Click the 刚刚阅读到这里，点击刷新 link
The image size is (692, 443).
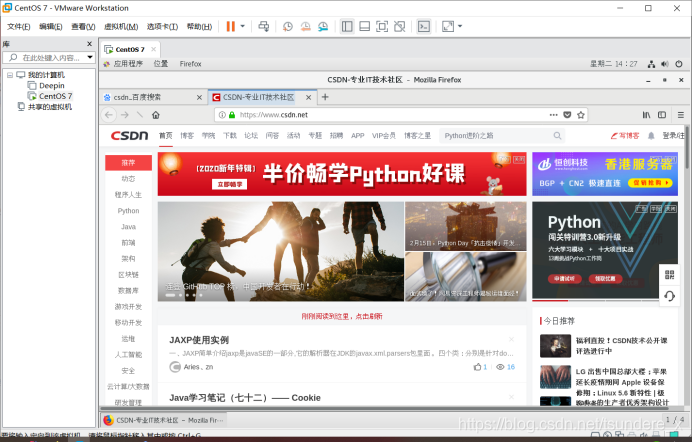[x=342, y=316]
